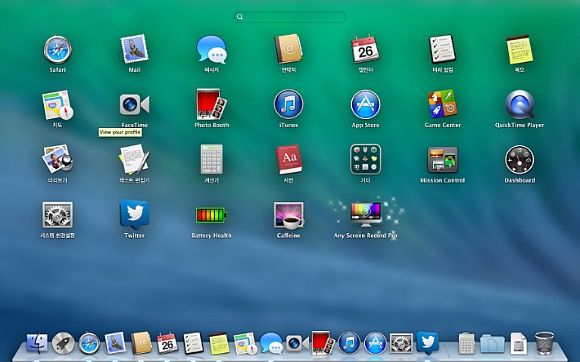Screen dimensions: 580x362
Task: Open Reminders from the Dock
Action: 193,344
